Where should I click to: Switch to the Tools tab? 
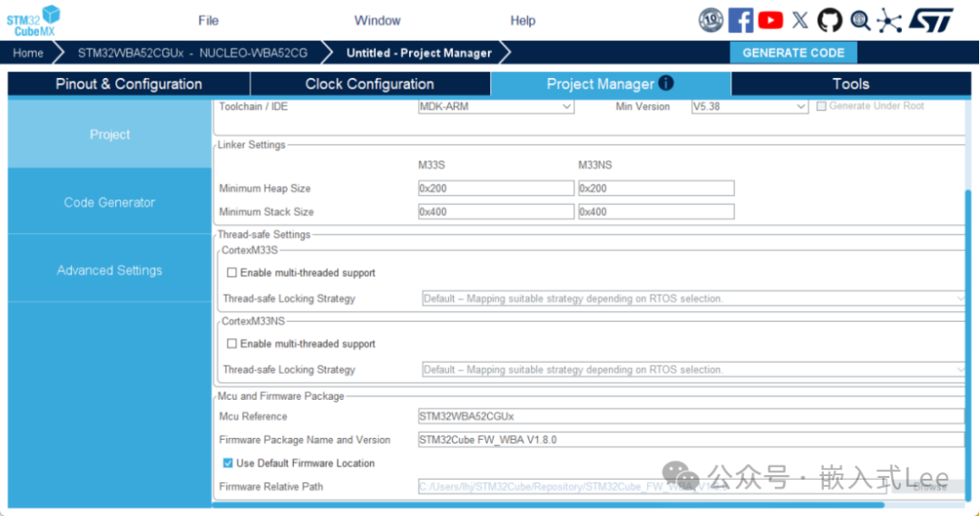850,83
